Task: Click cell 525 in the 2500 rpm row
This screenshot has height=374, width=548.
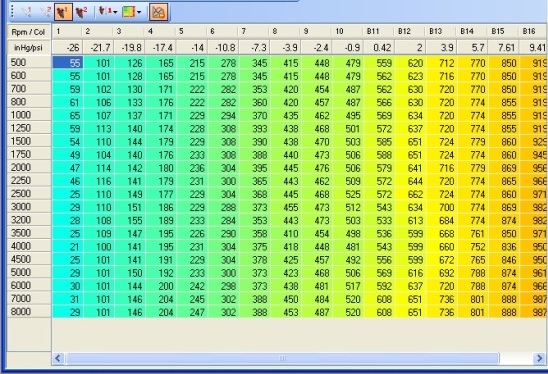Action: coord(348,194)
